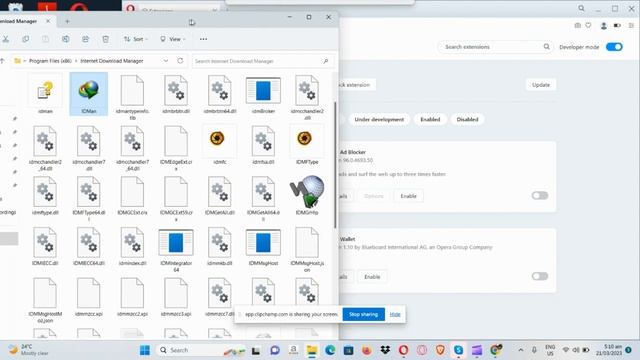The height and width of the screenshot is (360, 640).
Task: Open the Sort dropdown in Explorer
Action: [136, 39]
